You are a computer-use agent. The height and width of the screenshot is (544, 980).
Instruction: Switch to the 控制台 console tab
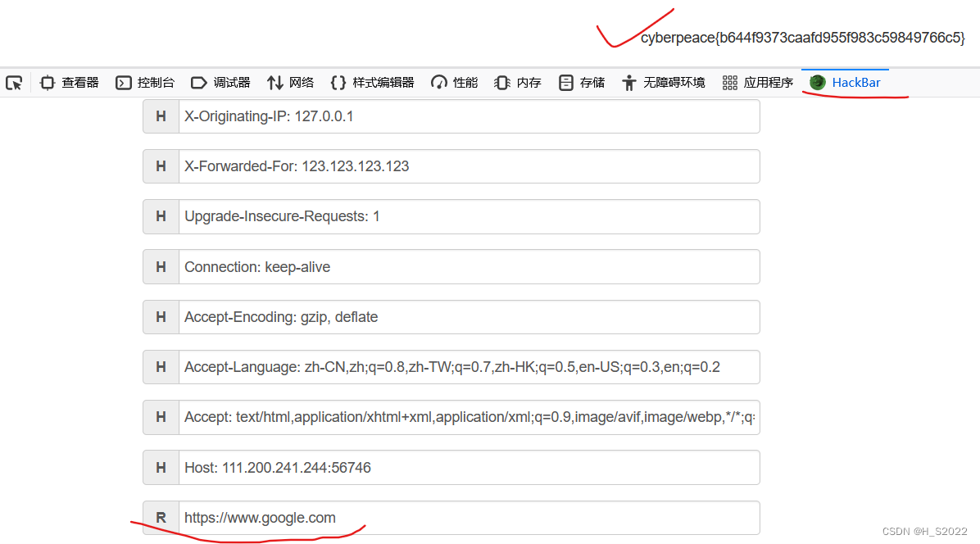click(x=145, y=83)
